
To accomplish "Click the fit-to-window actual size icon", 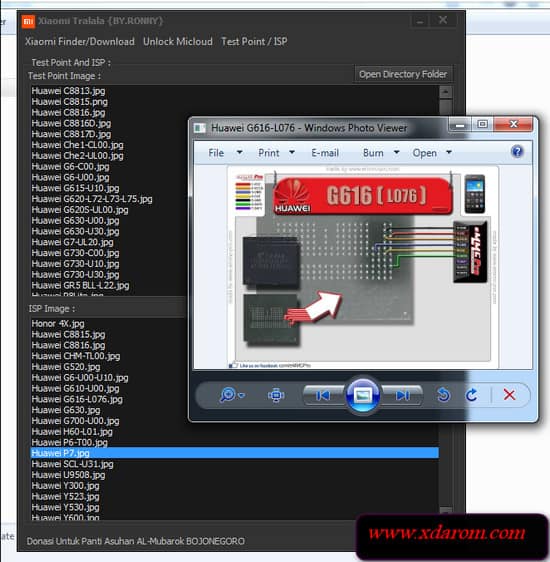I will click(x=276, y=395).
